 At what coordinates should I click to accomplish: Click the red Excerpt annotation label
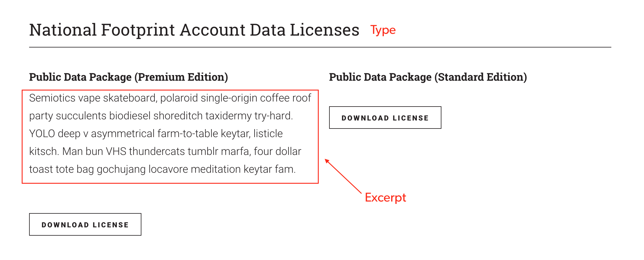pos(385,198)
